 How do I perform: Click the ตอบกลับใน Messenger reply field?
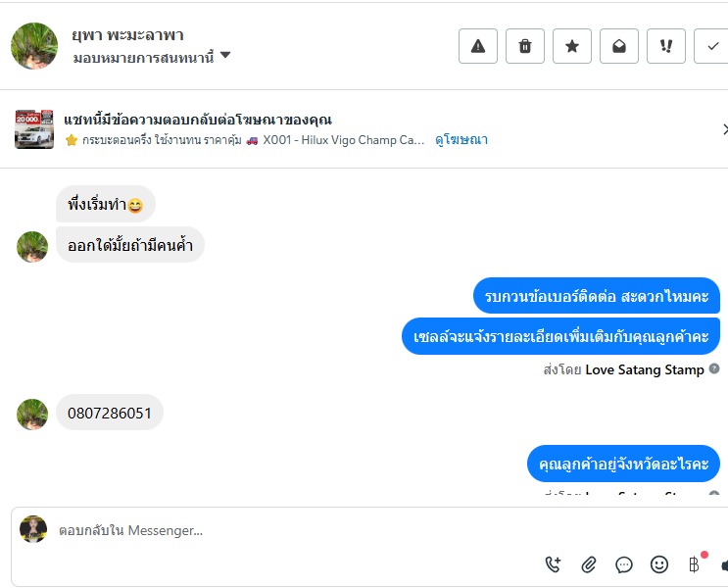point(294,530)
